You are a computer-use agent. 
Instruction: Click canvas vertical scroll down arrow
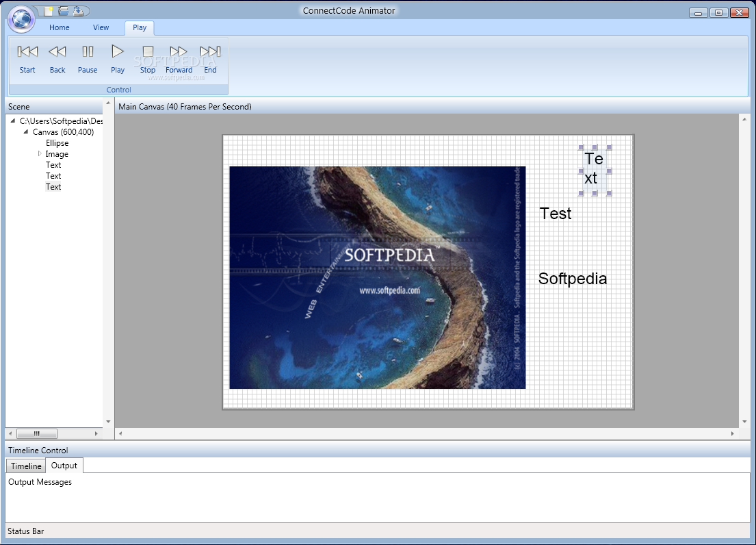tap(744, 422)
